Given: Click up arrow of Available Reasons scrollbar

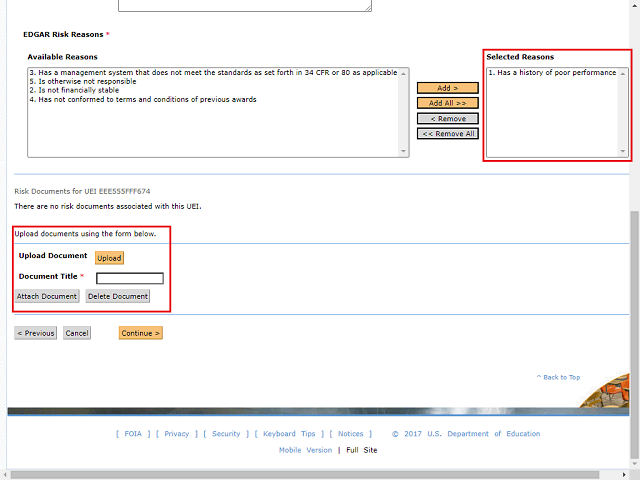Looking at the screenshot, I should tap(403, 73).
